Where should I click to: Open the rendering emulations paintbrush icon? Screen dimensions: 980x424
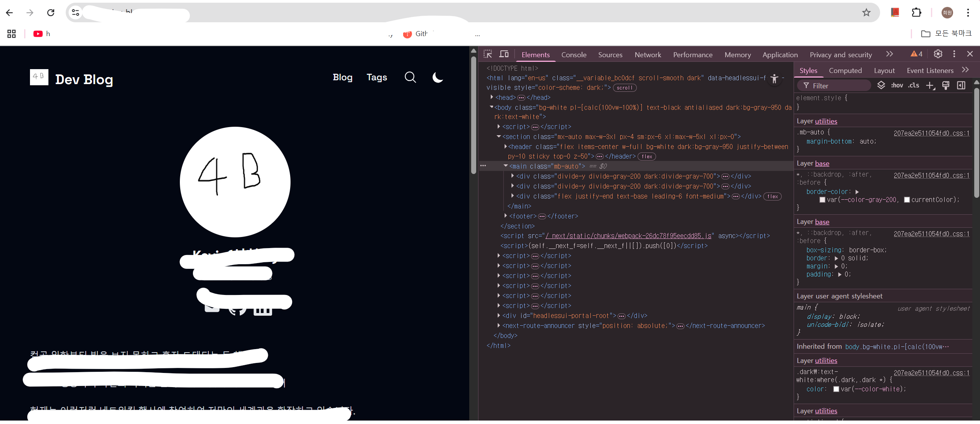point(946,86)
